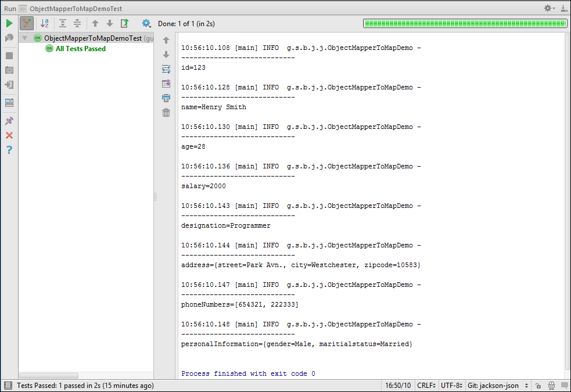
Task: Clear the console output
Action: tap(166, 112)
